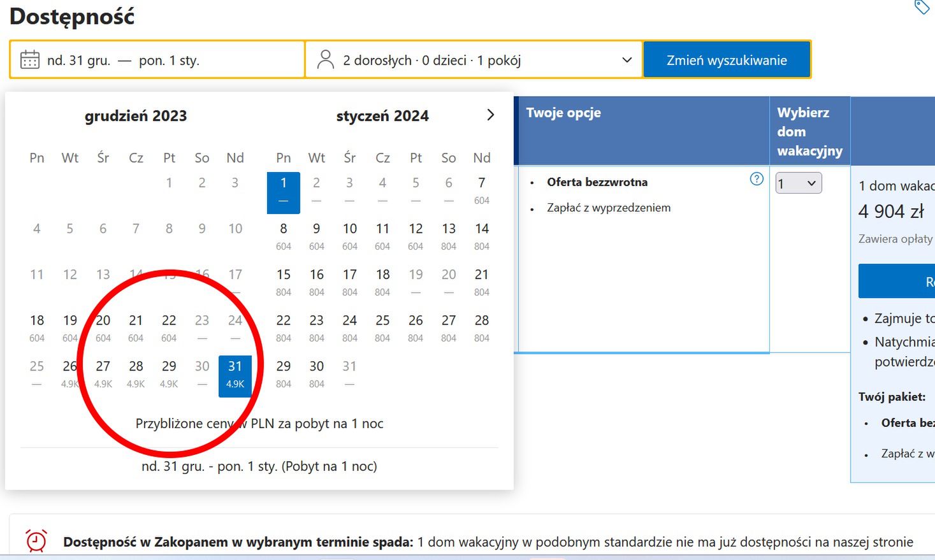The height and width of the screenshot is (560, 935).
Task: Open the dropdown under Wybierz dom wakacyjny
Action: pyautogui.click(x=798, y=183)
